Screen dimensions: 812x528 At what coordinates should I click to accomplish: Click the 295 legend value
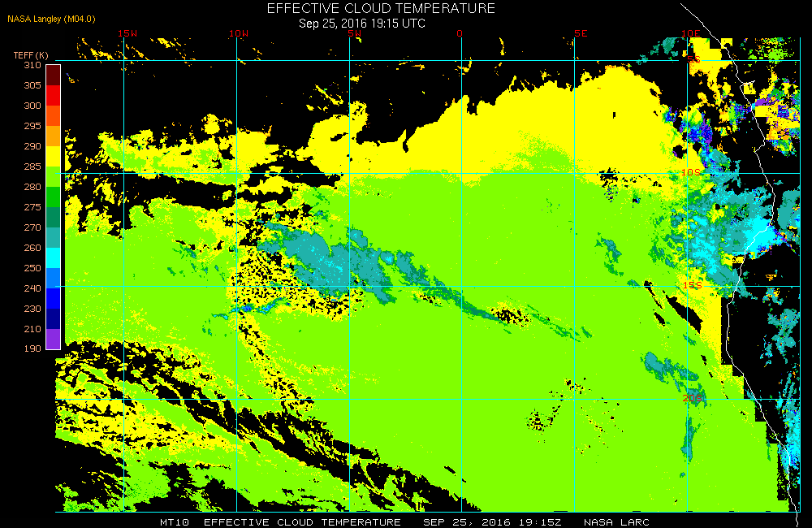(x=32, y=126)
